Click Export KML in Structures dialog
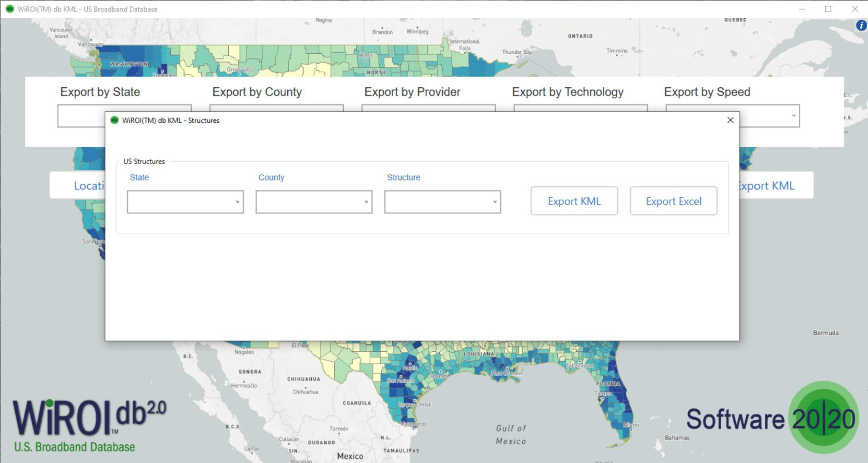868x463 pixels. pos(574,201)
